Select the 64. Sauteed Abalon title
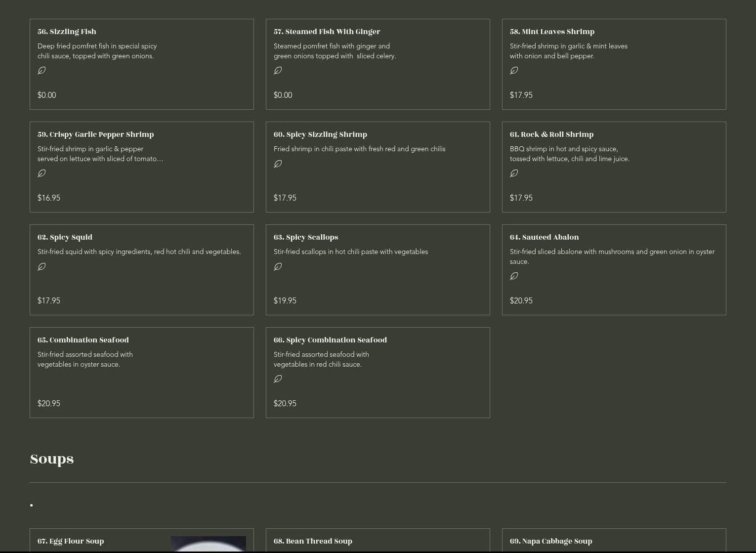This screenshot has width=756, height=553. pos(544,237)
